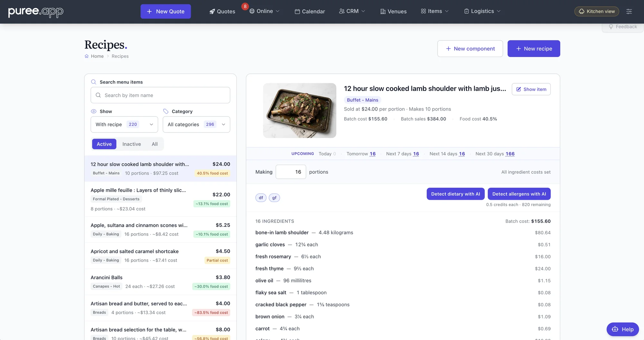Expand the Items menu

(x=435, y=11)
